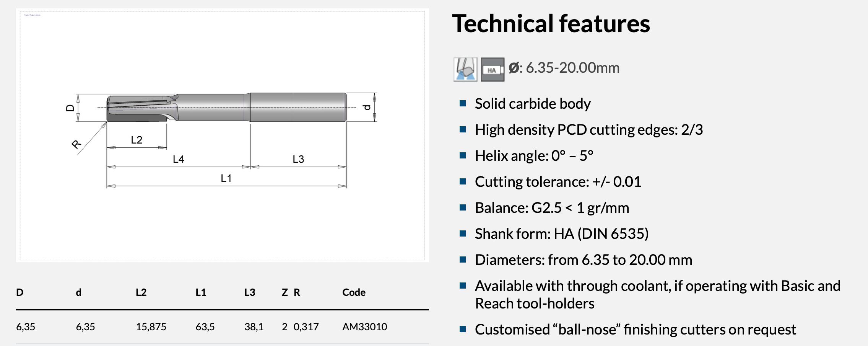Image resolution: width=868 pixels, height=346 pixels.
Task: Click the 15,875 value in the table row
Action: (151, 327)
